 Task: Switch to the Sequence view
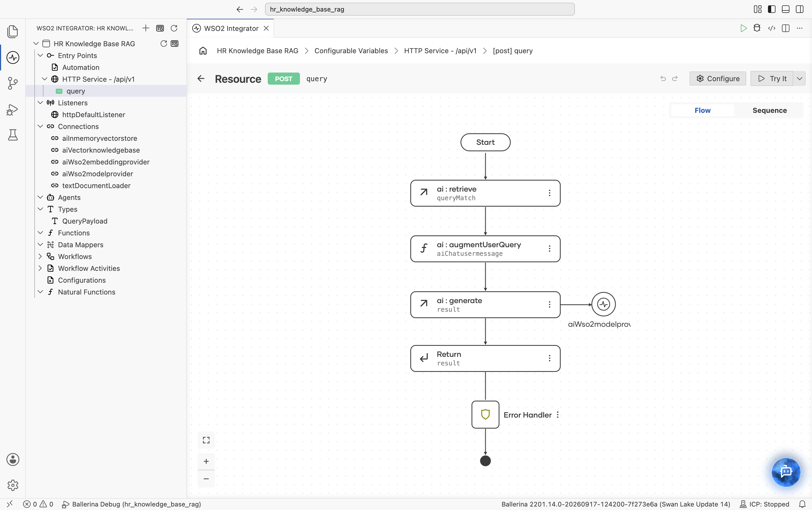(x=770, y=110)
